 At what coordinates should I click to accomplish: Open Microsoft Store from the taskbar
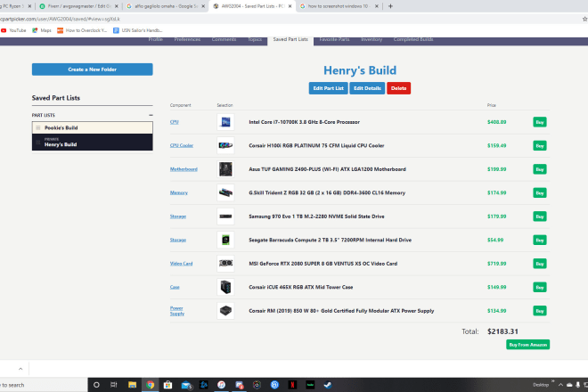click(167, 385)
